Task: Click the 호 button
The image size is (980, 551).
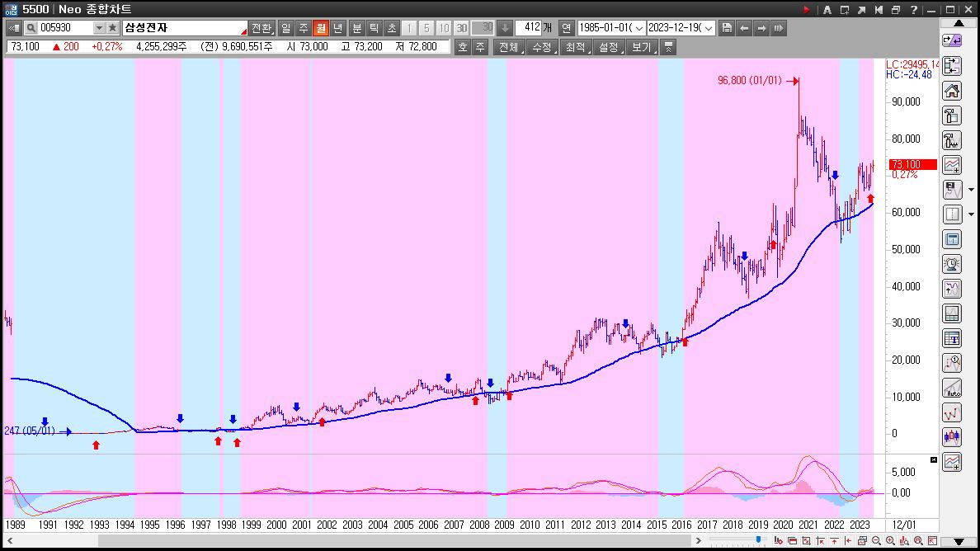Action: (x=463, y=48)
